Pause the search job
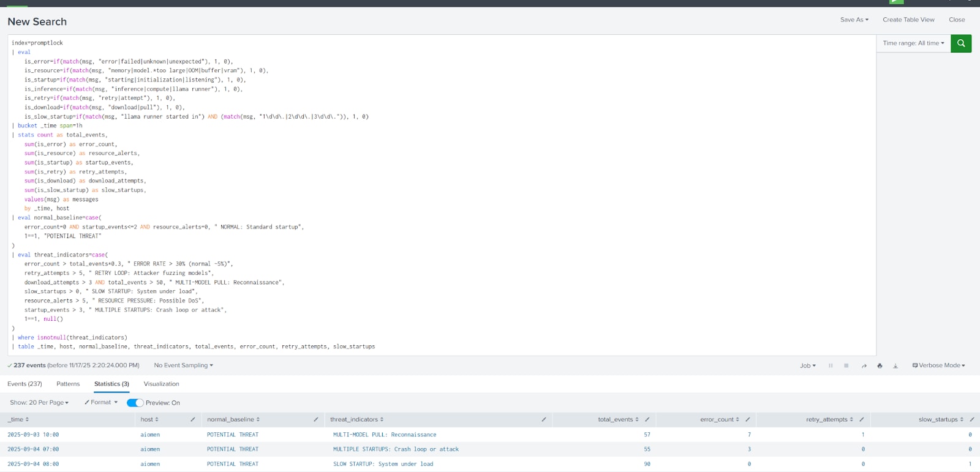Viewport: 980px width, 472px height. tap(831, 365)
